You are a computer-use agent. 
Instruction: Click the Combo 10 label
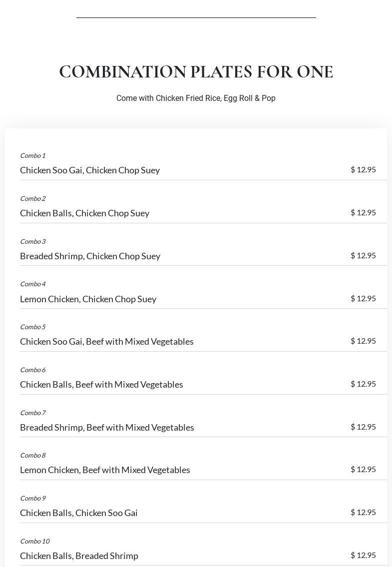[34, 542]
